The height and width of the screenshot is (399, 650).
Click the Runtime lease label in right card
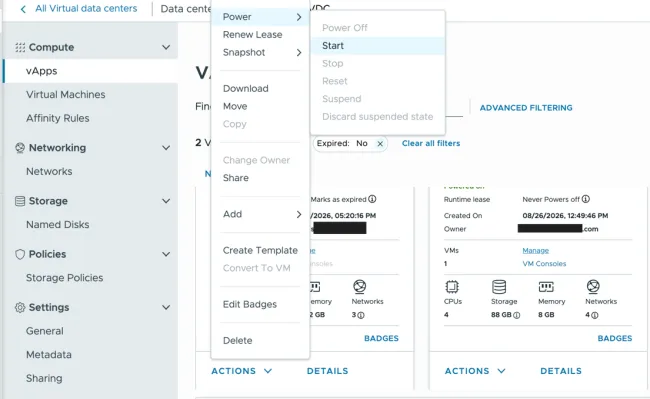[467, 199]
